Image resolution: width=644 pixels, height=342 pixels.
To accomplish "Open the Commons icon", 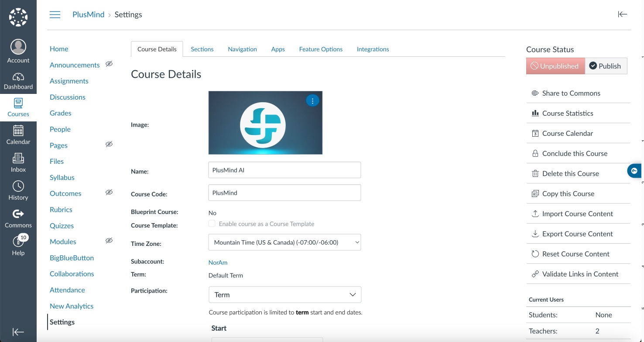I will coord(18,218).
